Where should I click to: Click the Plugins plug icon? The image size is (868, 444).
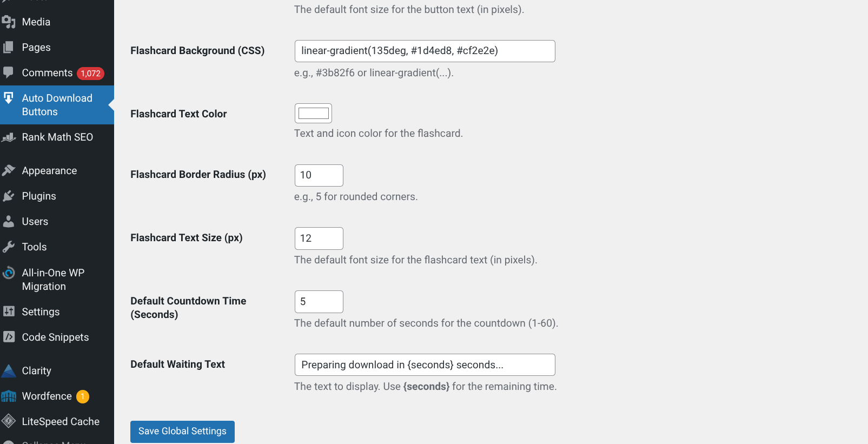pos(8,196)
